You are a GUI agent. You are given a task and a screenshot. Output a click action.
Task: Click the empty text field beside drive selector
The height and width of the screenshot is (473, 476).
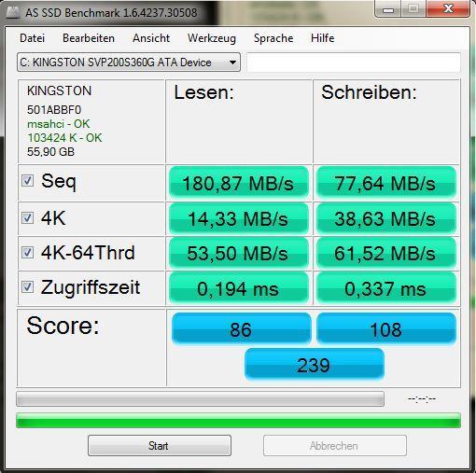click(x=354, y=63)
